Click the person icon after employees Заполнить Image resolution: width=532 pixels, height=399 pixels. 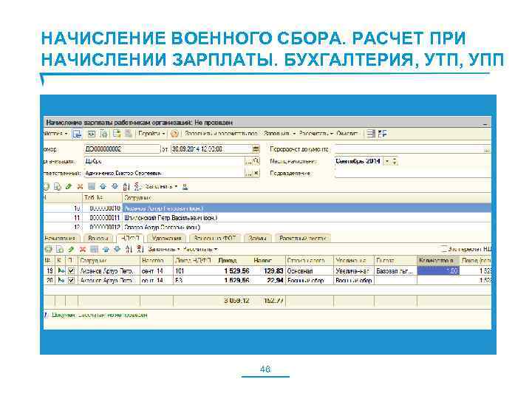tap(185, 187)
